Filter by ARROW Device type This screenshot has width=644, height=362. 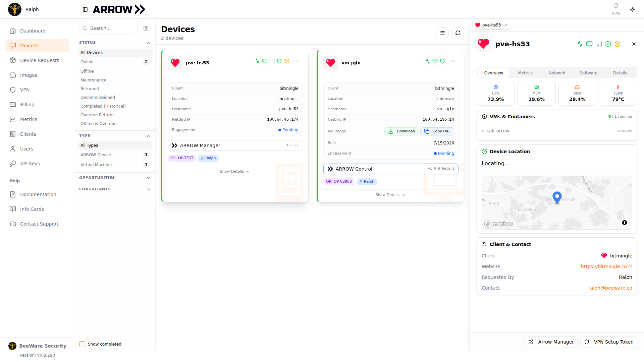tap(115, 155)
